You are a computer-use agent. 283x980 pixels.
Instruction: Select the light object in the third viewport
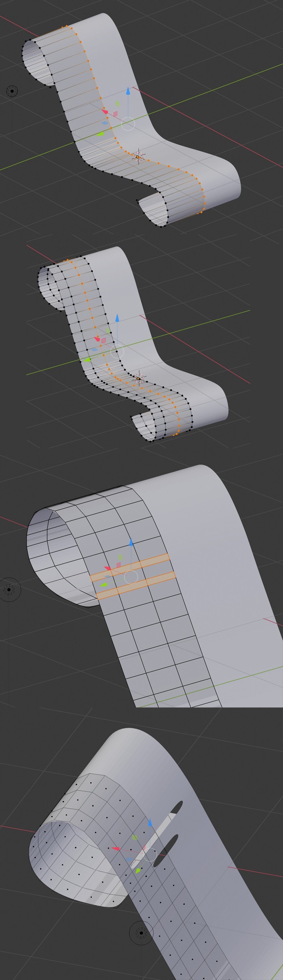pos(9,590)
